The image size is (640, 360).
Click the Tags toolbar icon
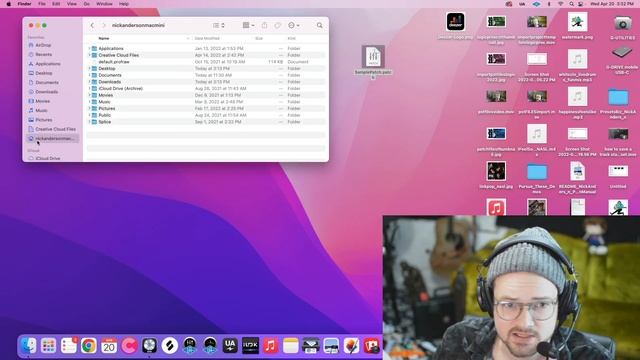tap(278, 25)
